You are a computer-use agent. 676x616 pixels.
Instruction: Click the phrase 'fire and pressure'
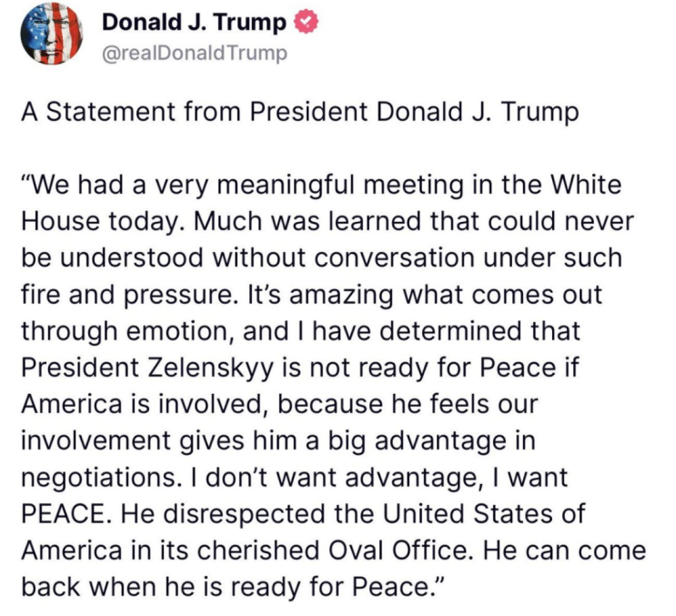(126, 296)
